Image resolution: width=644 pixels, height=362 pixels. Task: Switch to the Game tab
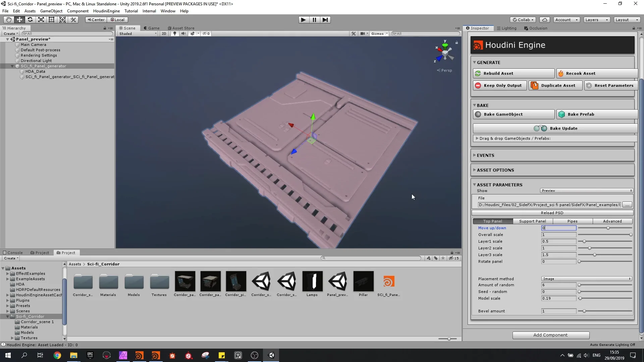[152, 28]
